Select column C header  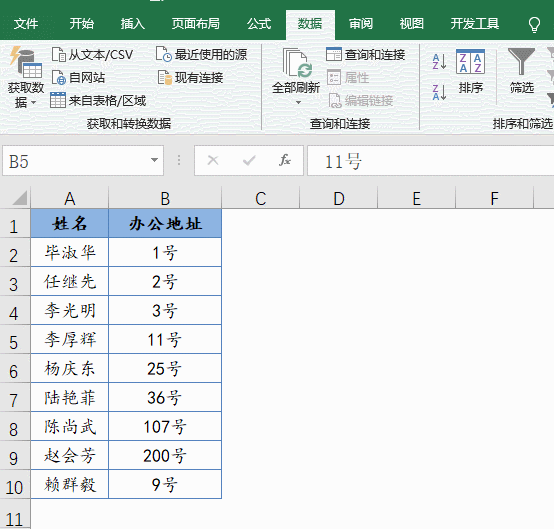(x=260, y=198)
